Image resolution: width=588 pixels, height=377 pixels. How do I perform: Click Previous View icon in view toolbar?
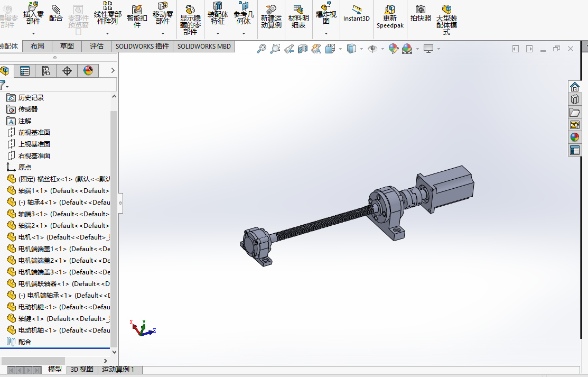(289, 49)
